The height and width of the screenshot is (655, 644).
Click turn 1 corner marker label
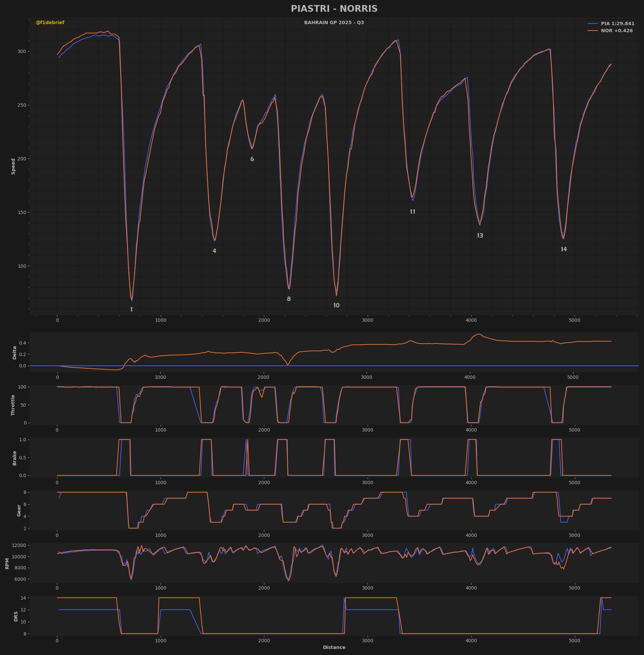click(131, 310)
